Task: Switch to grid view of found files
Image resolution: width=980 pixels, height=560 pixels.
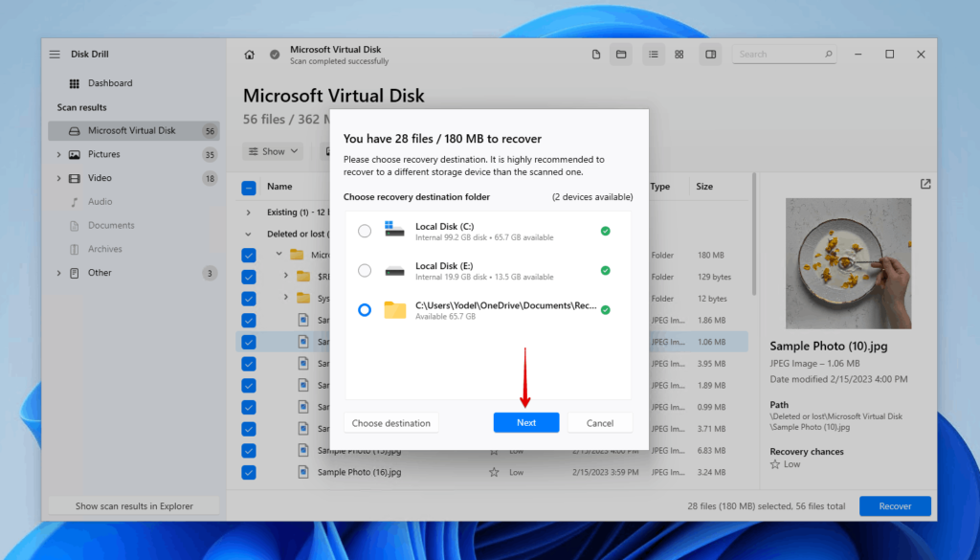Action: point(679,54)
